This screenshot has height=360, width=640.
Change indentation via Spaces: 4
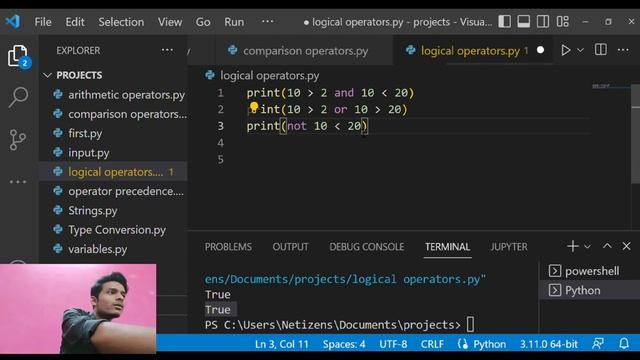[x=344, y=344]
